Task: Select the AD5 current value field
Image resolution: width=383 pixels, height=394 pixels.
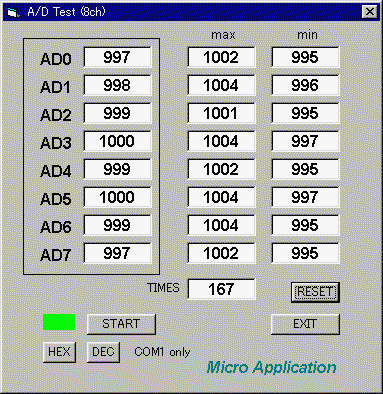Action: [x=117, y=197]
